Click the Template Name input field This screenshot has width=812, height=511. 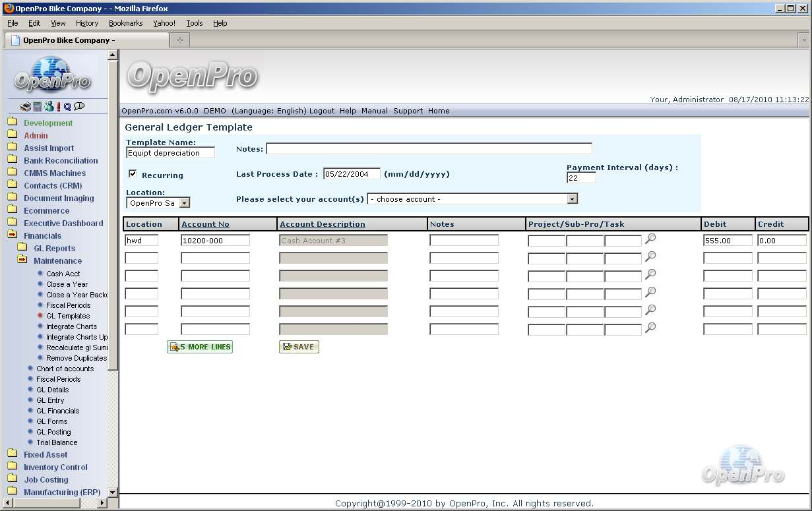click(x=170, y=153)
